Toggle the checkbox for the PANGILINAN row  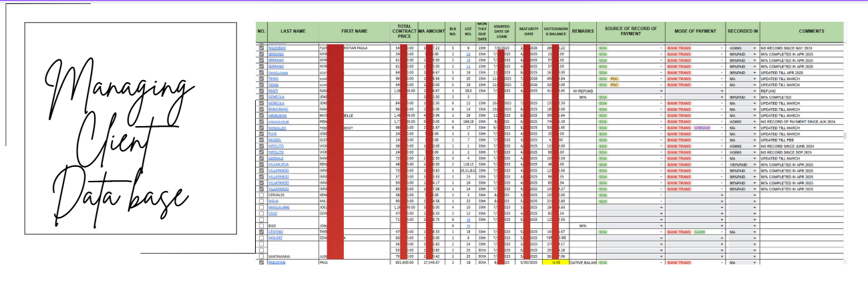[262, 73]
